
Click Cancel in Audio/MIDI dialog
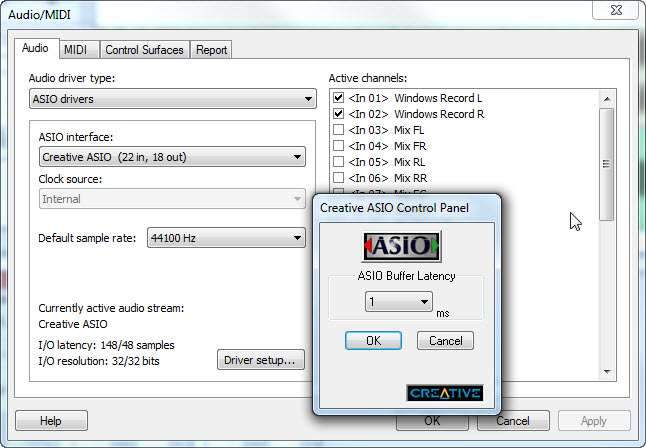pos(513,421)
